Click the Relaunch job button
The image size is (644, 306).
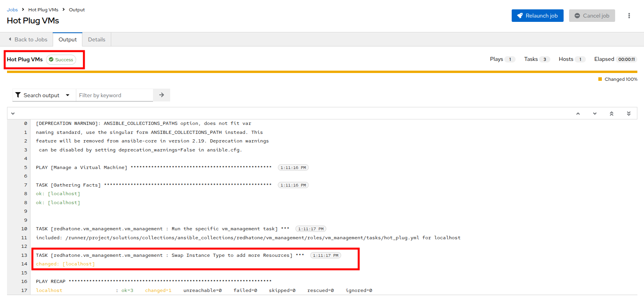click(x=537, y=16)
